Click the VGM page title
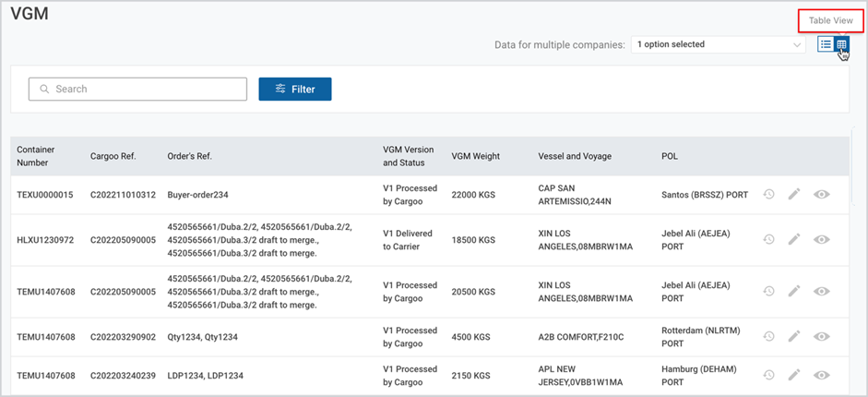The image size is (868, 397). (x=30, y=15)
